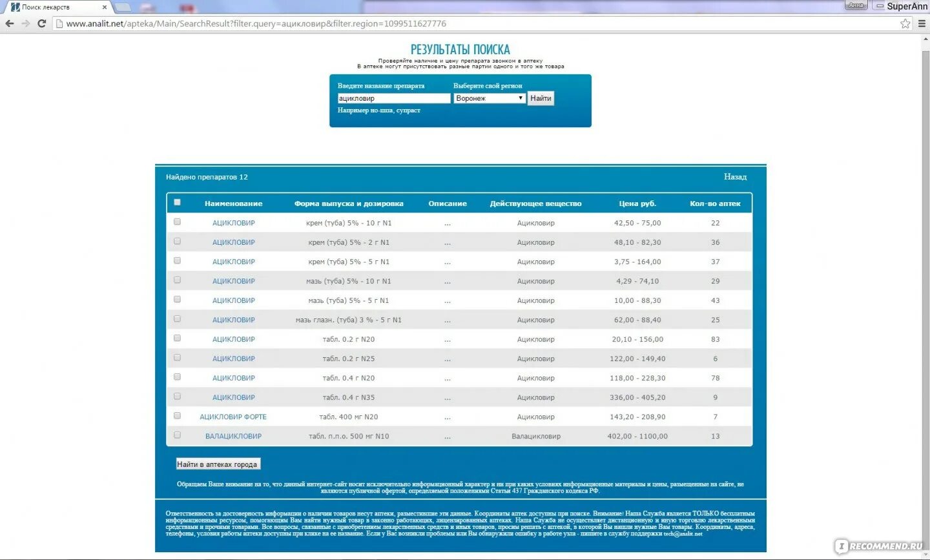Click description dots in крем 10 г row
This screenshot has height=560, width=930.
click(448, 223)
